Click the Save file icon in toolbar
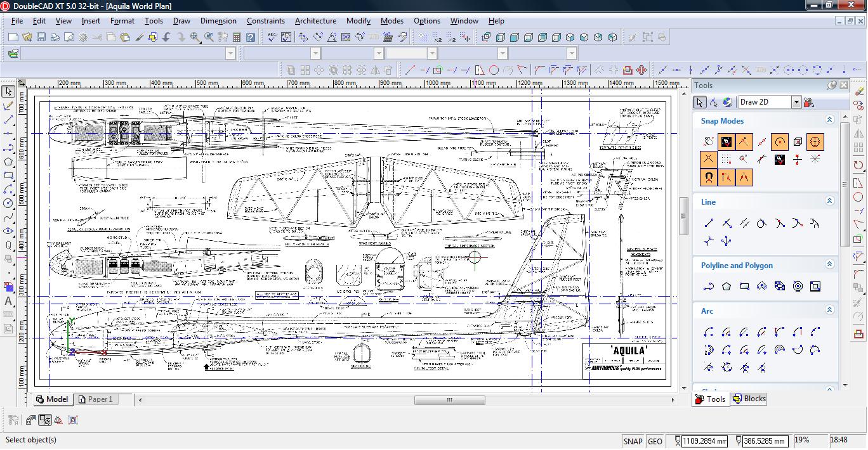Viewport: 868px width, 450px height. point(41,37)
